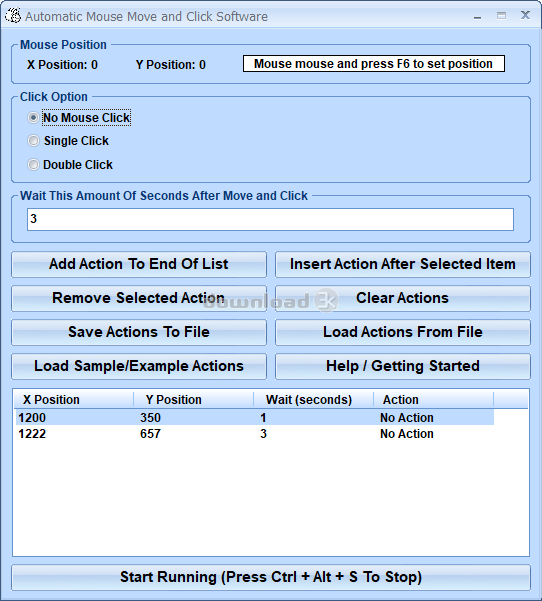Click the X Position column header

[74, 399]
